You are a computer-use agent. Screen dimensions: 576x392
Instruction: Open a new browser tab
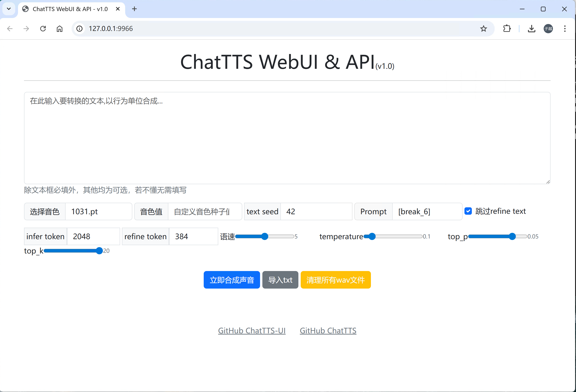point(134,9)
